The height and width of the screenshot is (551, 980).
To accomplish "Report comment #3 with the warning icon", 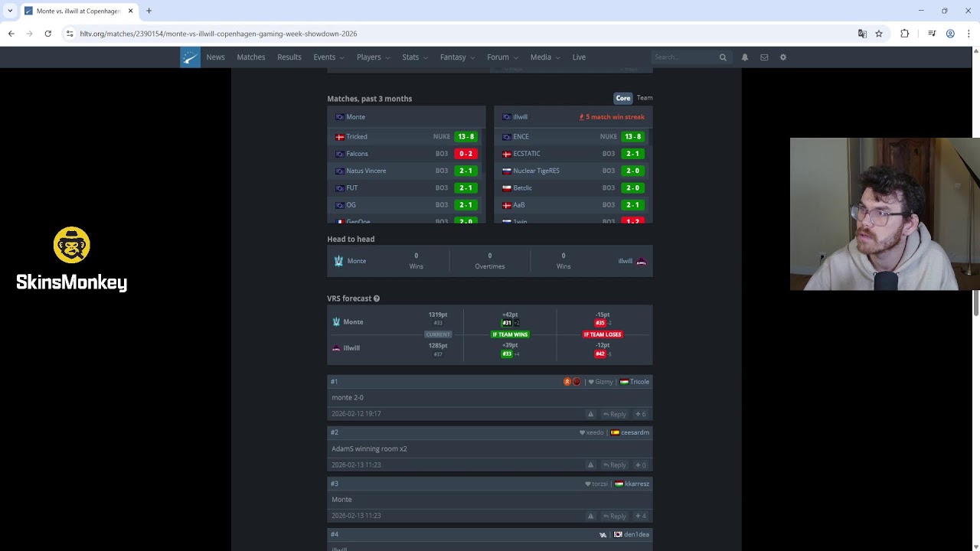I will [590, 516].
